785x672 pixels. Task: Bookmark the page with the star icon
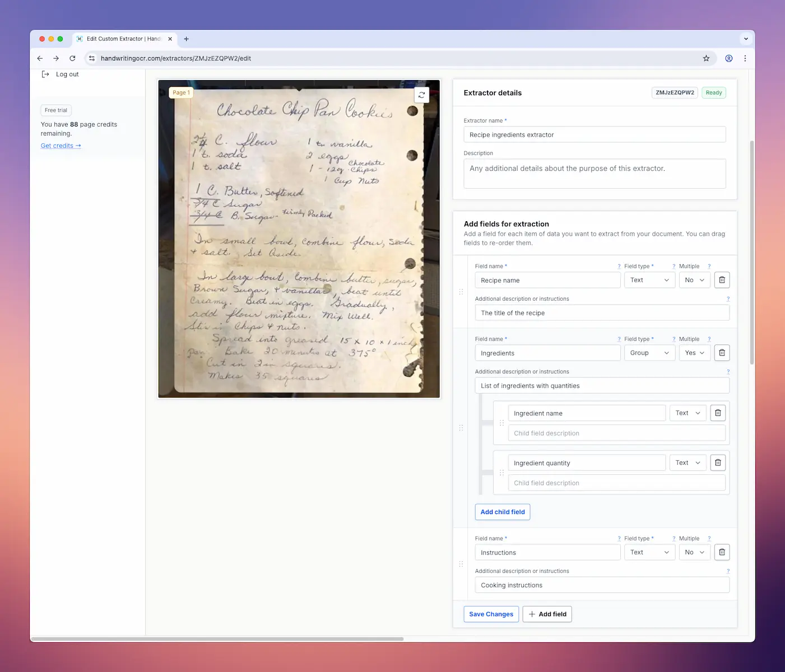pyautogui.click(x=706, y=58)
